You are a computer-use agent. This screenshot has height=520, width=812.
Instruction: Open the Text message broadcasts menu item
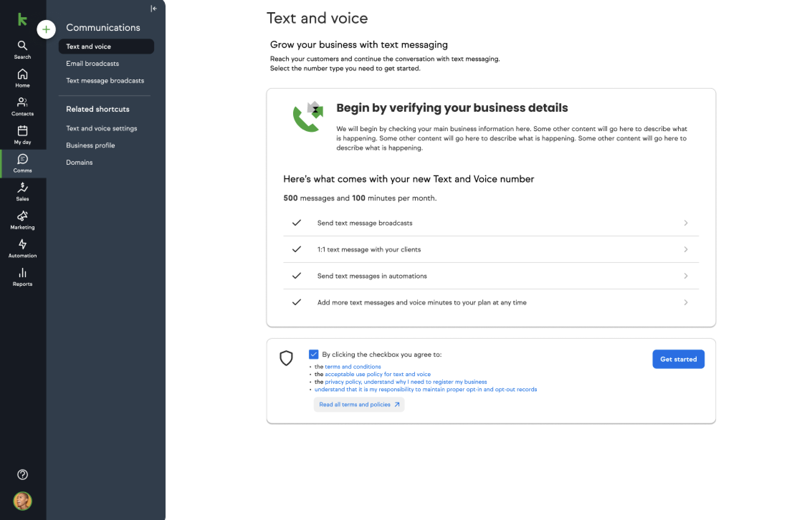(105, 81)
